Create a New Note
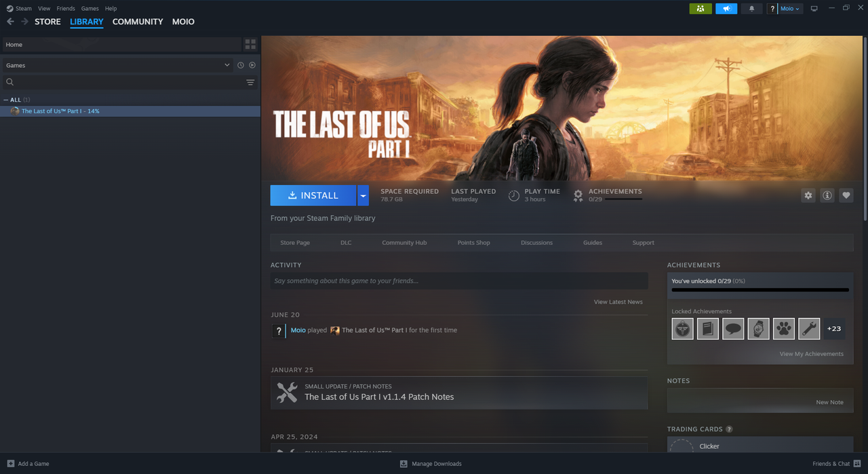868x474 pixels. tap(829, 402)
